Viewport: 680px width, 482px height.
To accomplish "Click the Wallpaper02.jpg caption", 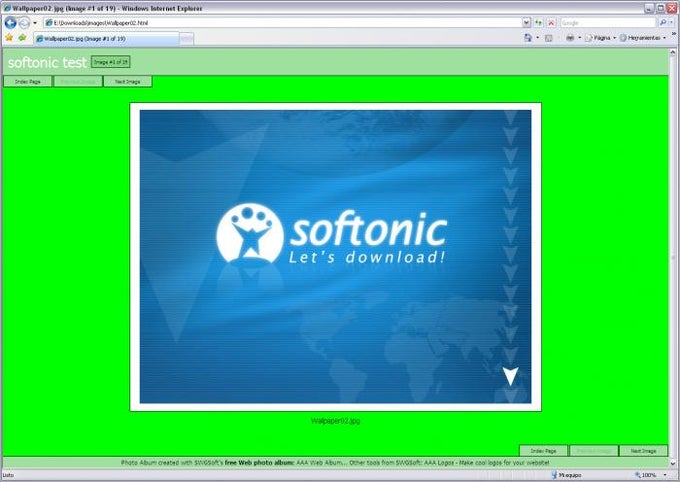I will 335,421.
